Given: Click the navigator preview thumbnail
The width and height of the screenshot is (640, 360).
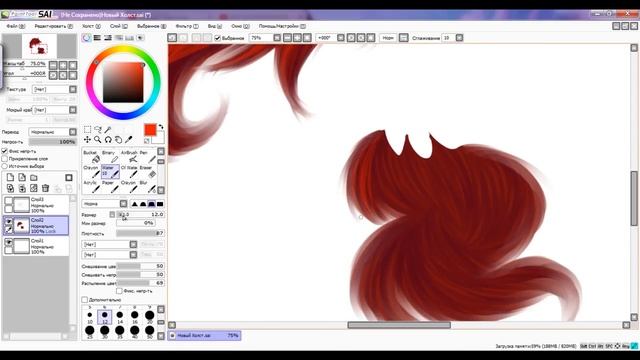Looking at the screenshot, I should point(39,46).
